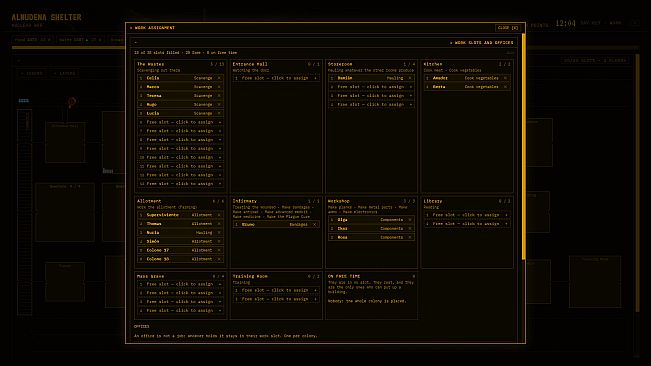The height and width of the screenshot is (366, 651).
Task: Click plus on Storeroom slot 4
Action: coord(411,105)
